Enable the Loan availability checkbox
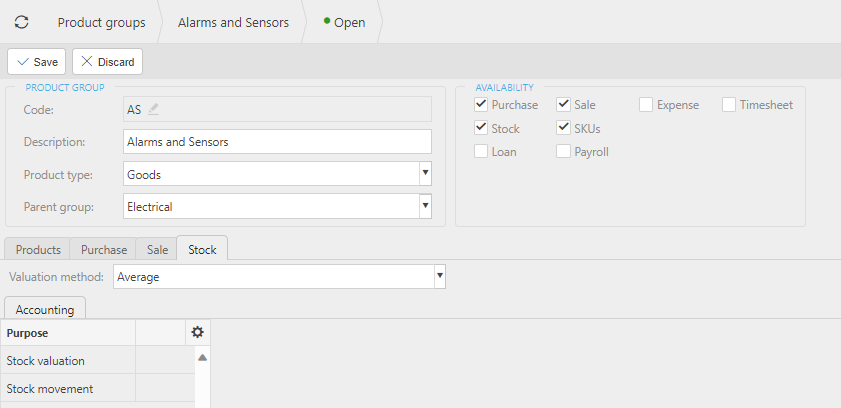 482,152
